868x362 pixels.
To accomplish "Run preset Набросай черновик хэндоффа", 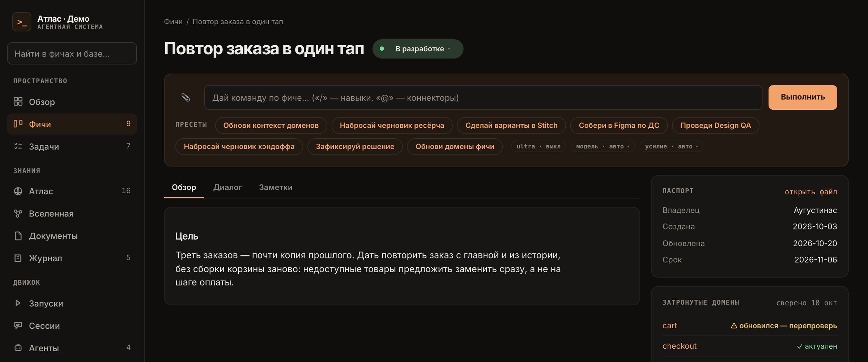I will coord(239,147).
